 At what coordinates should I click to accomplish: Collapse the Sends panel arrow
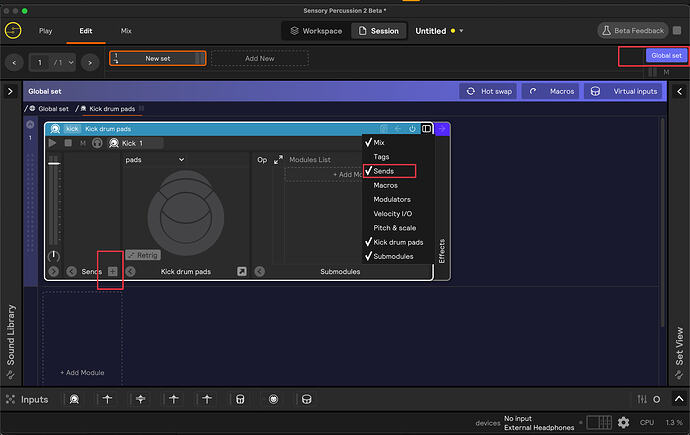[71, 271]
